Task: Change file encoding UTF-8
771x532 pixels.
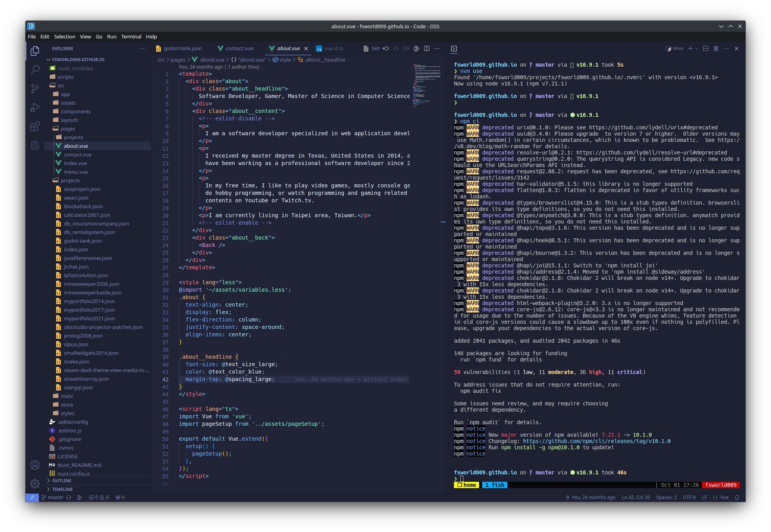Action: [x=689, y=498]
